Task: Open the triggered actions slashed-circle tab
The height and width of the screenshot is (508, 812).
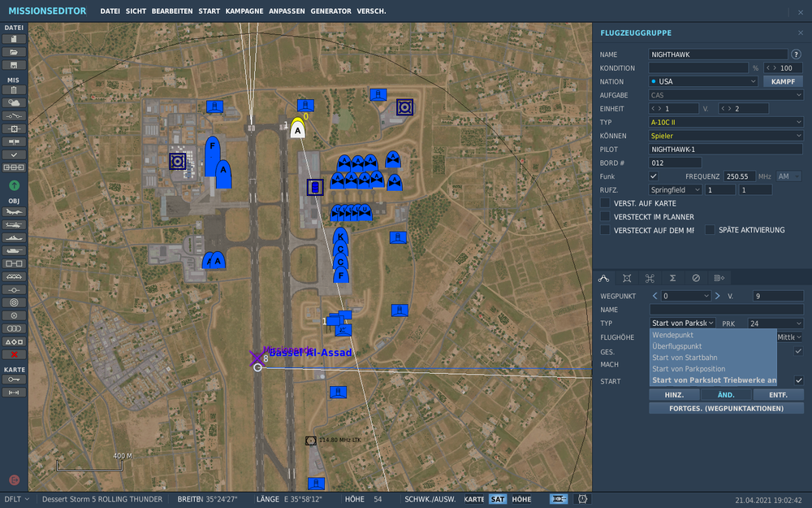Action: click(x=696, y=278)
